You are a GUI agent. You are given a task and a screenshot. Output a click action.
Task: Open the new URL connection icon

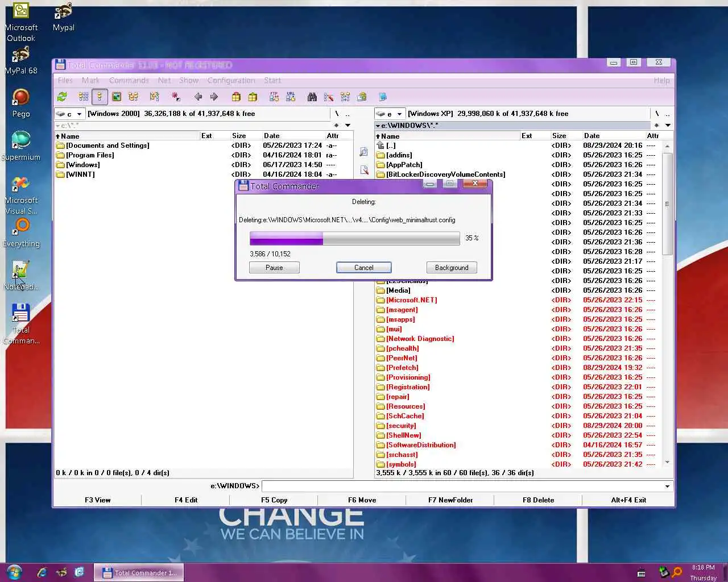[291, 97]
